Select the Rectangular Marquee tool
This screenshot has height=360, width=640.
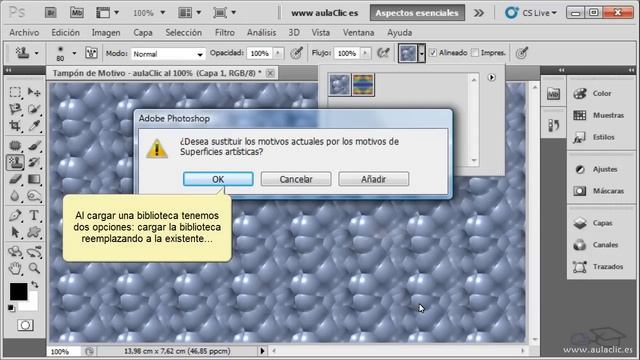[15, 92]
